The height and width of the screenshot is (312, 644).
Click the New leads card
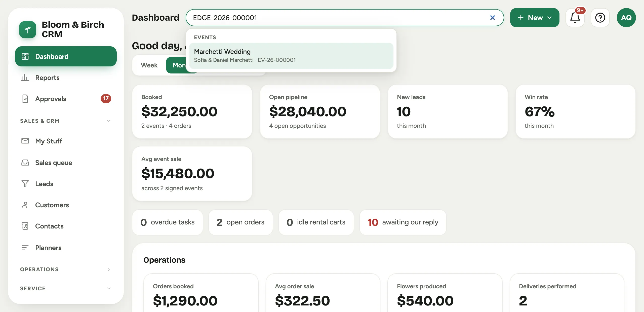[x=448, y=111]
